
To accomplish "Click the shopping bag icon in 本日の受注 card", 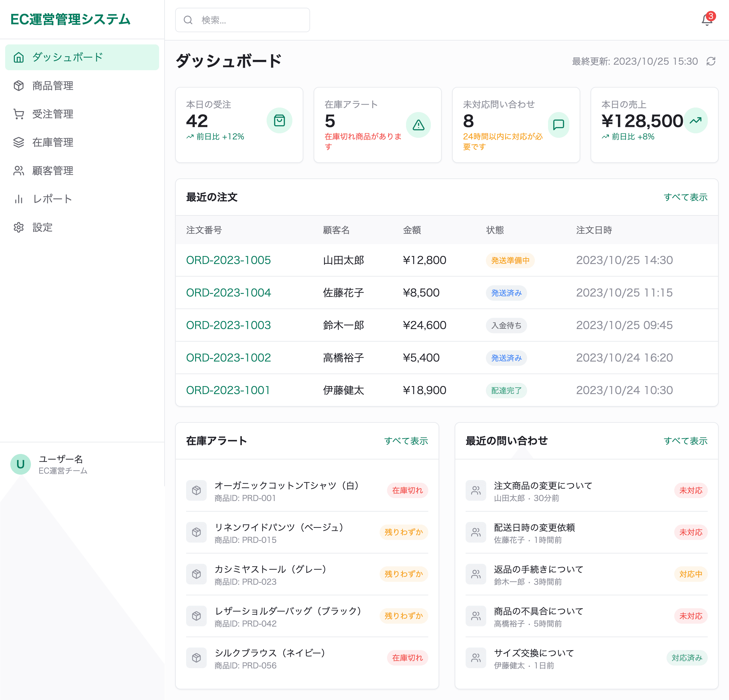I will pyautogui.click(x=279, y=120).
